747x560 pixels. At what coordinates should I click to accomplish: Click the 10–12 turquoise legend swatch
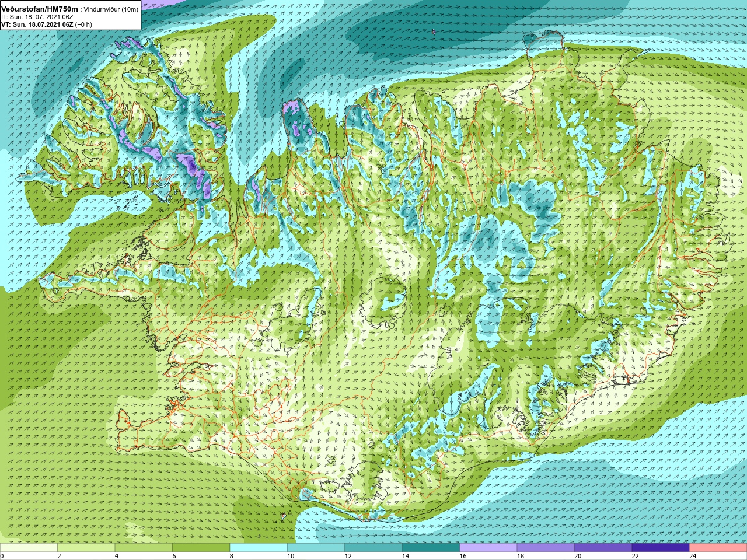pyautogui.click(x=316, y=548)
